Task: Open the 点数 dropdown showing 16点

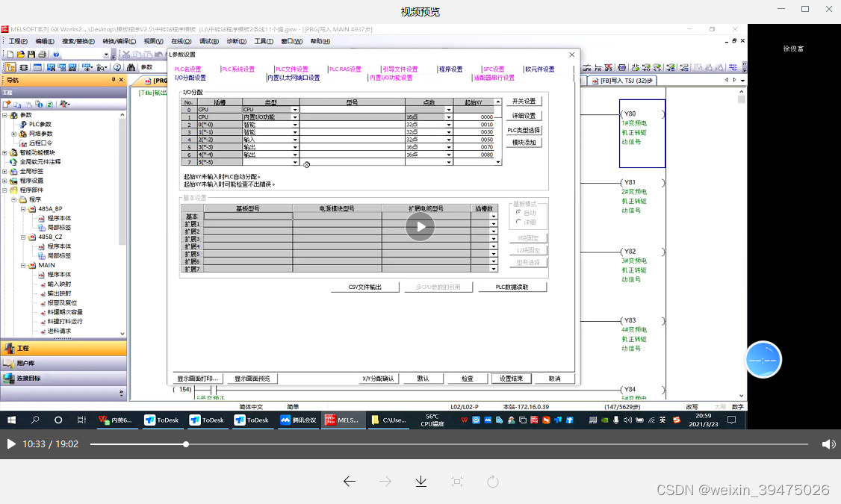Action: coord(450,116)
